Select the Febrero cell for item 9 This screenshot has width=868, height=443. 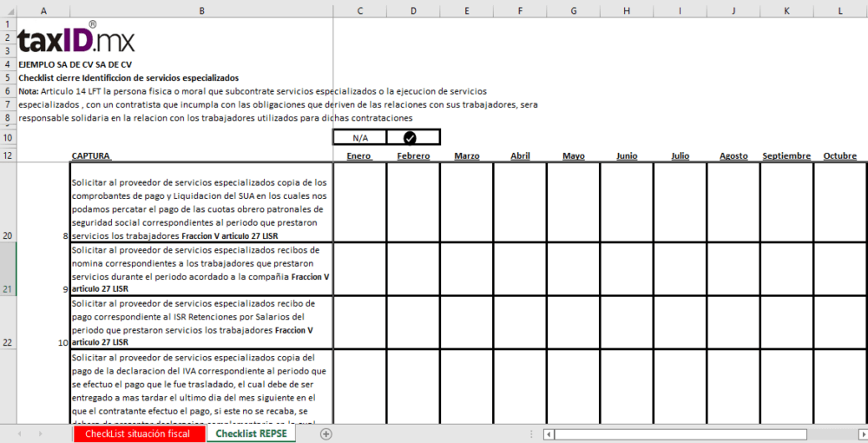point(413,268)
